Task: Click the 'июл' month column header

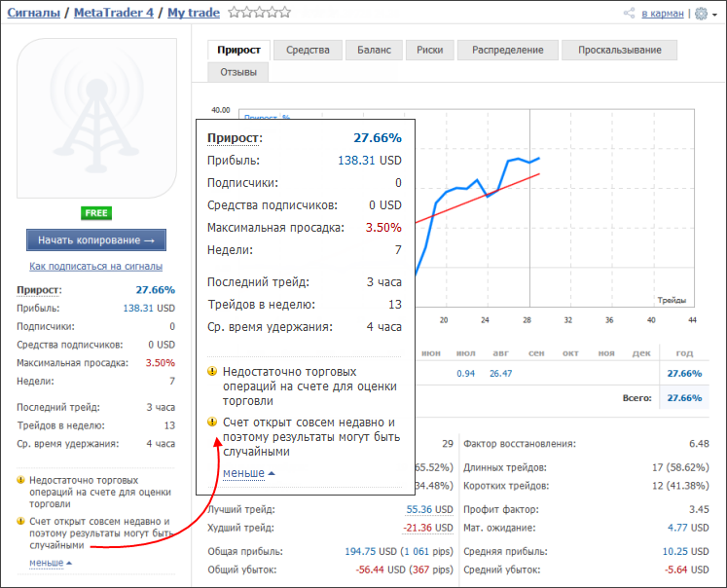Action: click(x=466, y=352)
